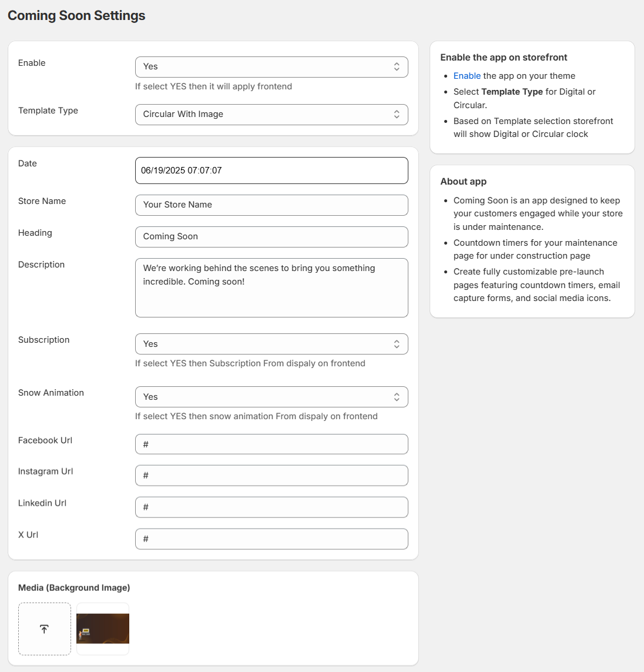
Task: Select the Instagram Url input
Action: click(x=271, y=476)
